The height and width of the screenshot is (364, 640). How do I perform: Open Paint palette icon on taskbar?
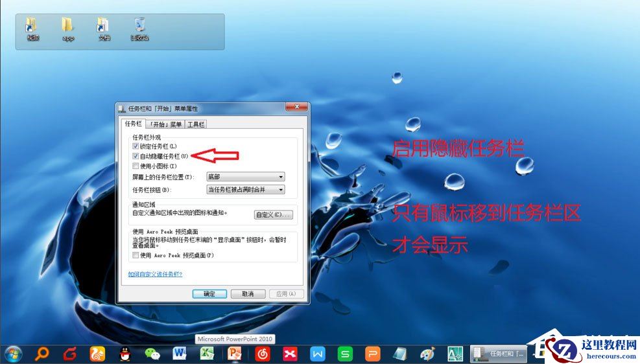(x=427, y=354)
